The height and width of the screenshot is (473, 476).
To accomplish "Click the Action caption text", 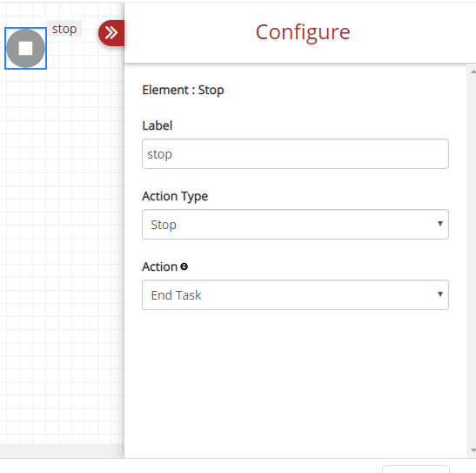I will click(x=159, y=267).
